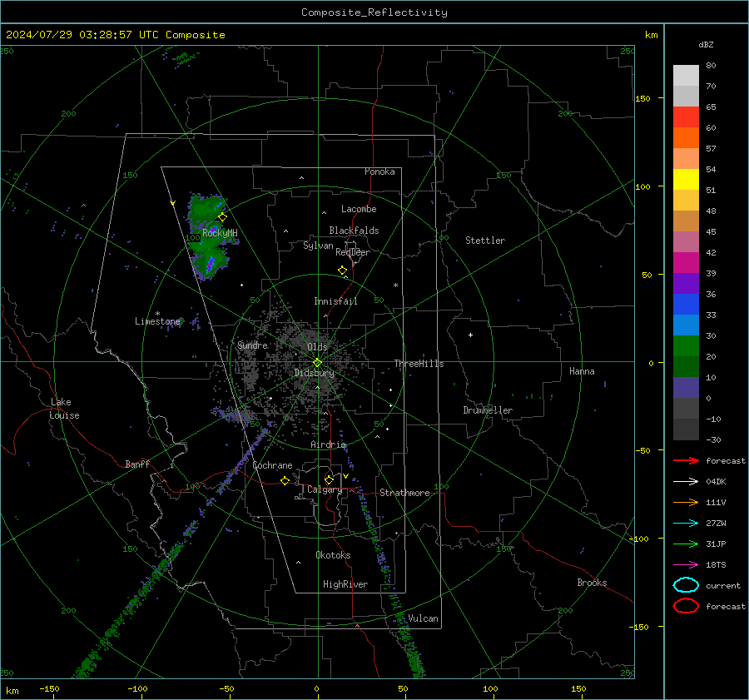The height and width of the screenshot is (700, 749).
Task: Click the white plus marker west of Hanna
Action: (x=470, y=335)
